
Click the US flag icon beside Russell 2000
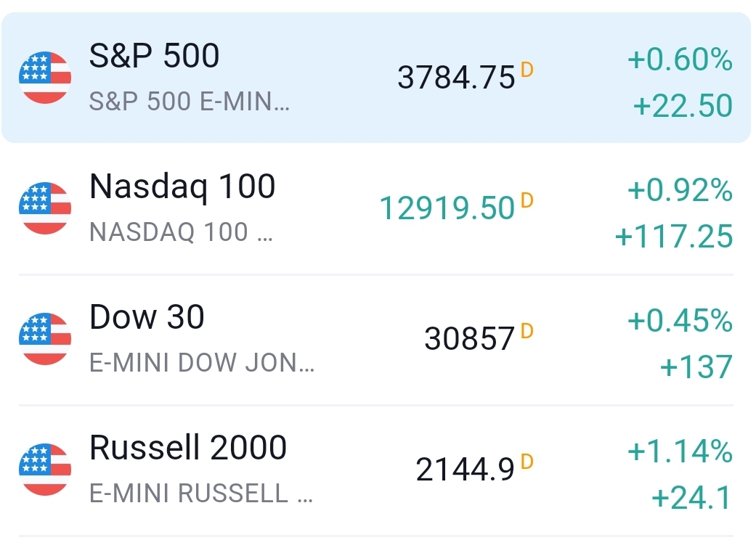click(45, 470)
